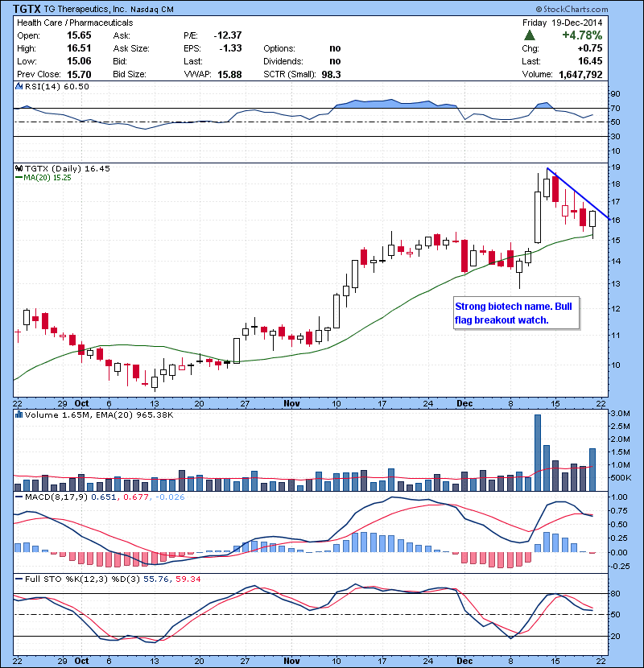The height and width of the screenshot is (668, 644).
Task: Click the RSI indicator icon beside RSI(14)
Action: pos(19,86)
